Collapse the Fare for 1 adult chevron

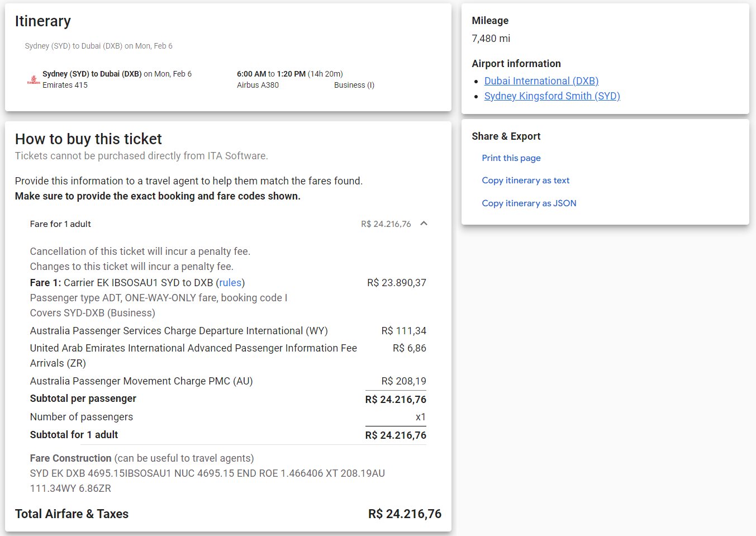(x=424, y=224)
